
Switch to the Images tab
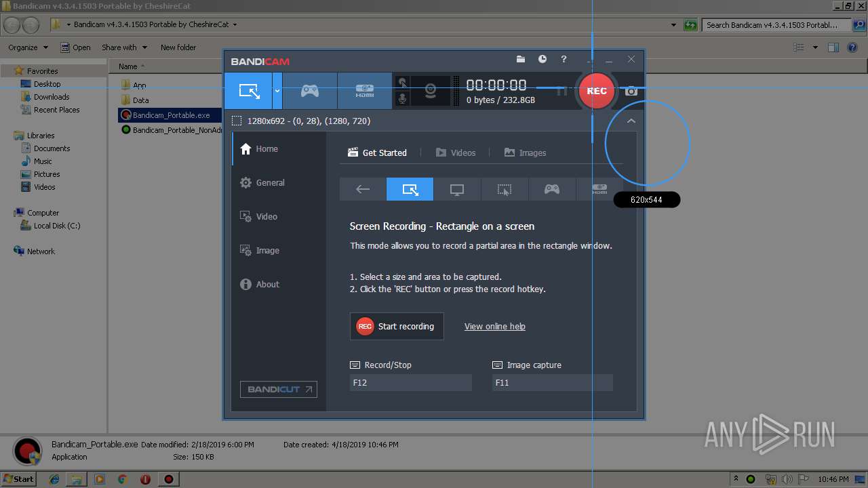(525, 152)
